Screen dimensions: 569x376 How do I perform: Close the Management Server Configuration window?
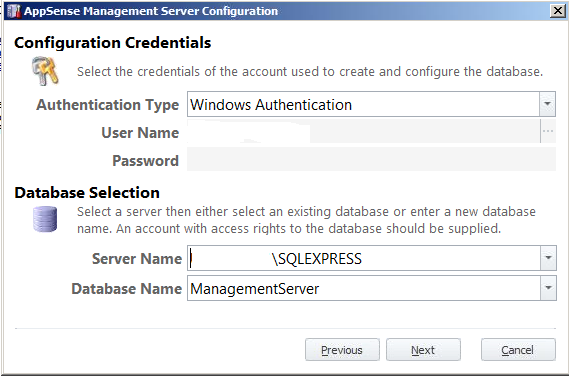pyautogui.click(x=558, y=11)
